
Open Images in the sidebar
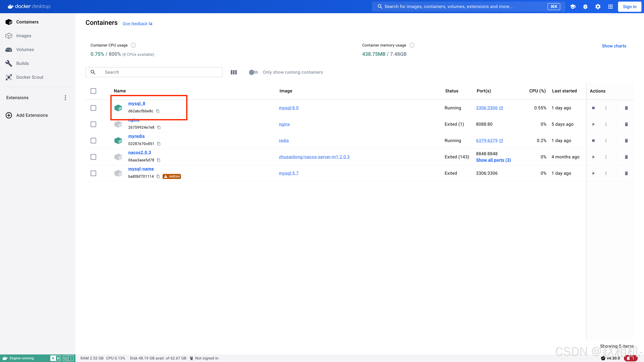(x=24, y=36)
